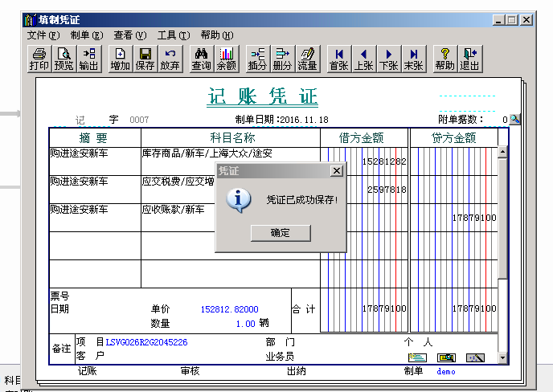This screenshot has width=553, height=392.
Task: Click voucher table scroll up arrow
Action: 502,153
